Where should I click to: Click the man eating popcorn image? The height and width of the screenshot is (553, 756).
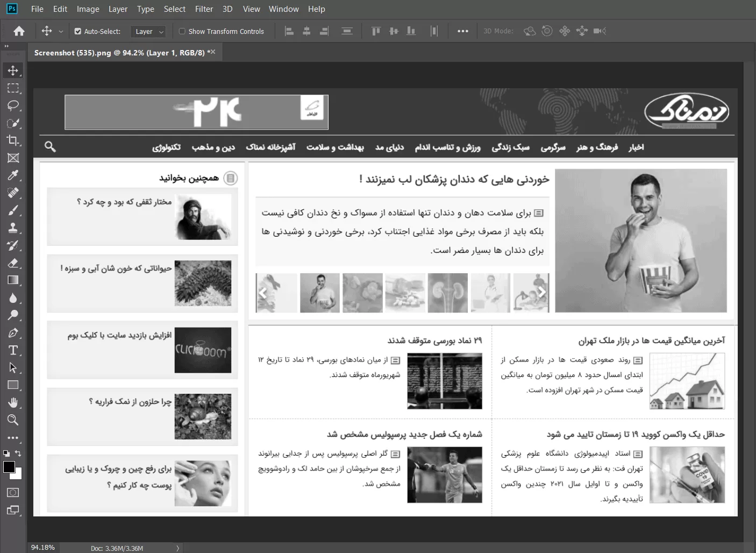641,240
